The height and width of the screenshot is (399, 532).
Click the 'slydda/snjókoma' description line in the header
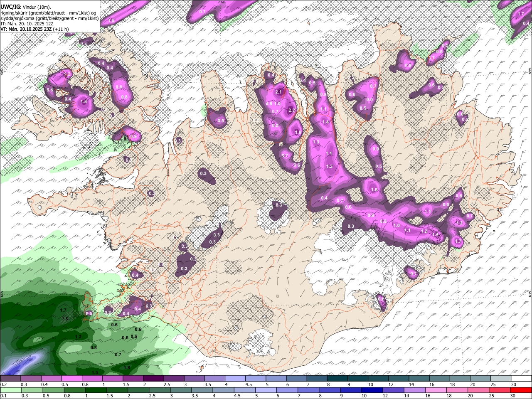point(49,18)
